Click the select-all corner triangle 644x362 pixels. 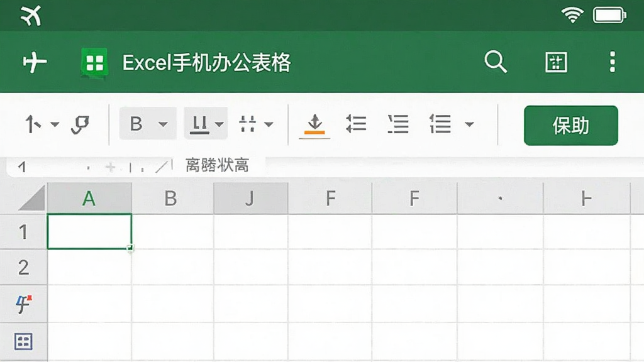(31, 198)
